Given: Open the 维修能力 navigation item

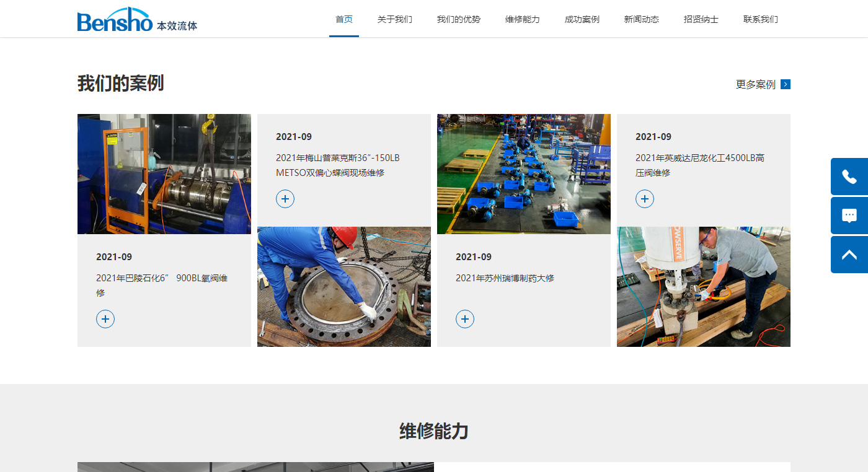Looking at the screenshot, I should pos(522,19).
